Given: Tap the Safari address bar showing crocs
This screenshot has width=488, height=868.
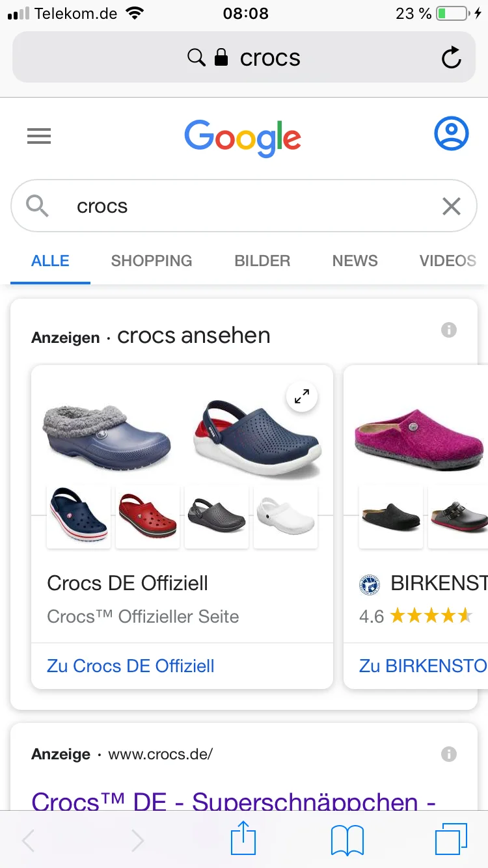Looking at the screenshot, I should pos(244,58).
